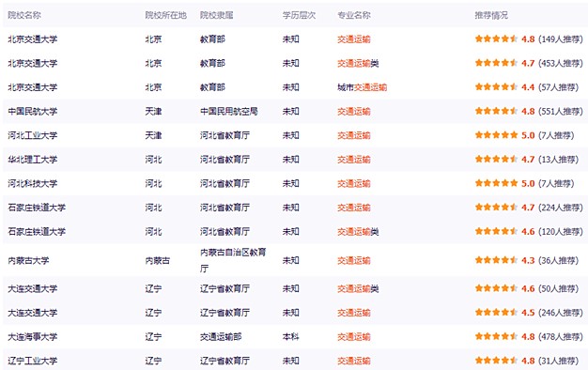The height and width of the screenshot is (370, 588).
Task: Open 大连海事大学's 交通运输 major link
Action: [353, 336]
